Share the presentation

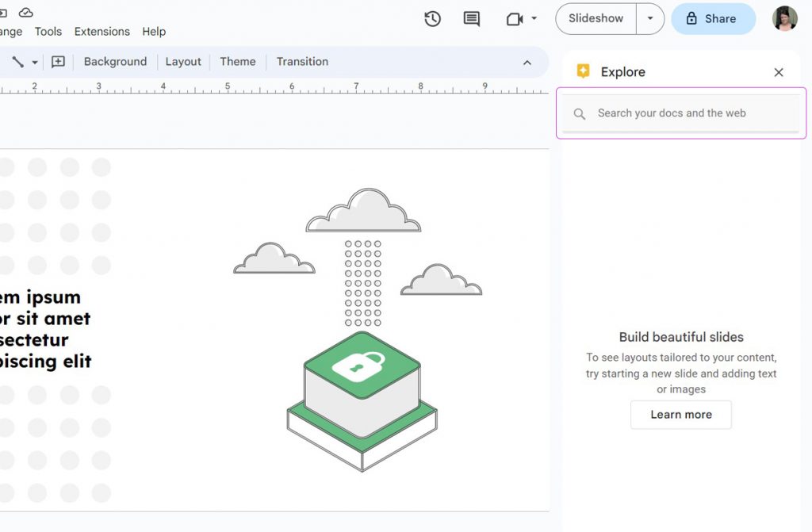713,17
